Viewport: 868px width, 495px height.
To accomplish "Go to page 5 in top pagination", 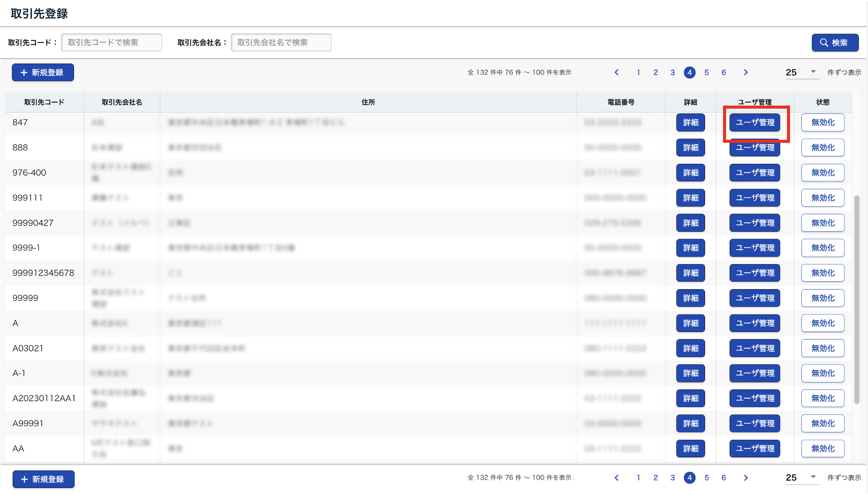I will 706,72.
